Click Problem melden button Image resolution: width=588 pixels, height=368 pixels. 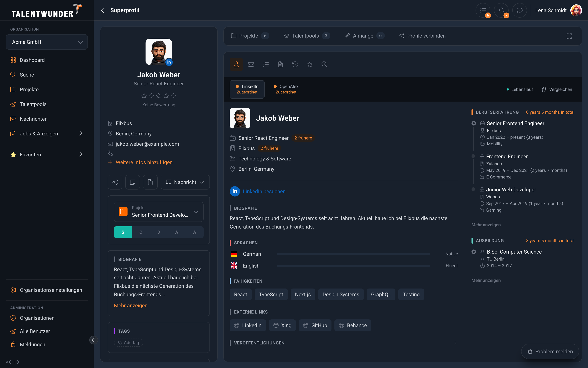tap(550, 351)
